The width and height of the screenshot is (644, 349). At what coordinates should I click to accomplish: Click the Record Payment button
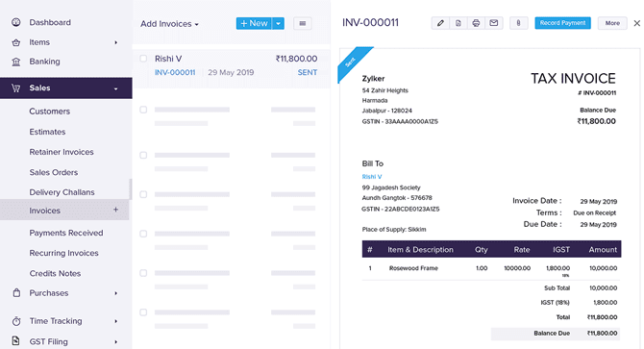coord(562,23)
